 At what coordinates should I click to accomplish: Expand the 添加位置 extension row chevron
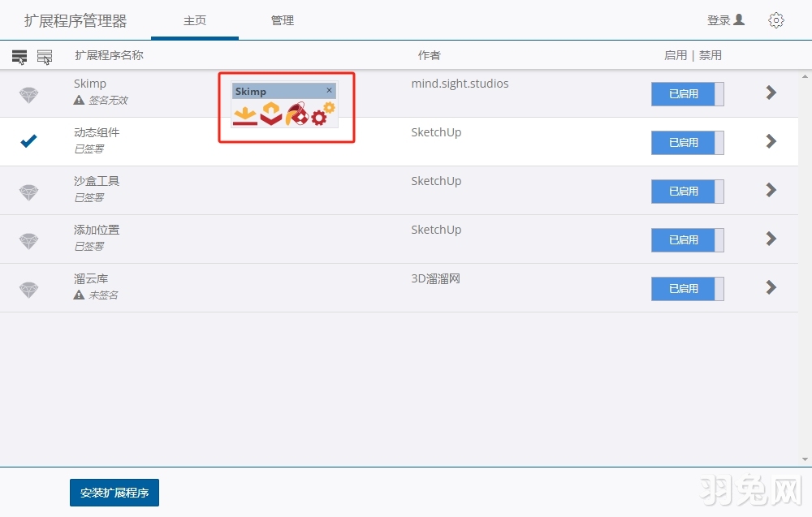(770, 239)
